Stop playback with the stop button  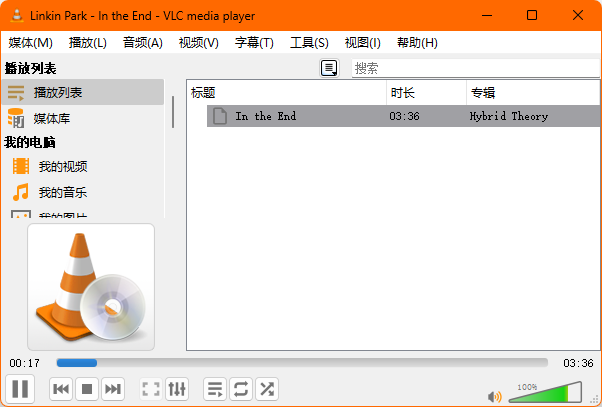[87, 389]
